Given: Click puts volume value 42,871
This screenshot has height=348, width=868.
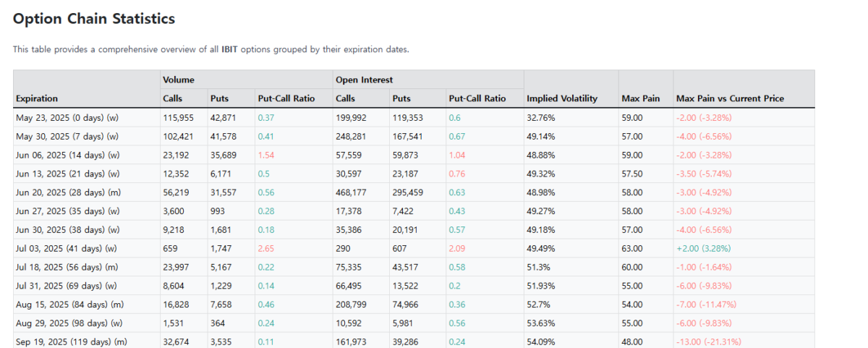Looking at the screenshot, I should click(x=224, y=117).
